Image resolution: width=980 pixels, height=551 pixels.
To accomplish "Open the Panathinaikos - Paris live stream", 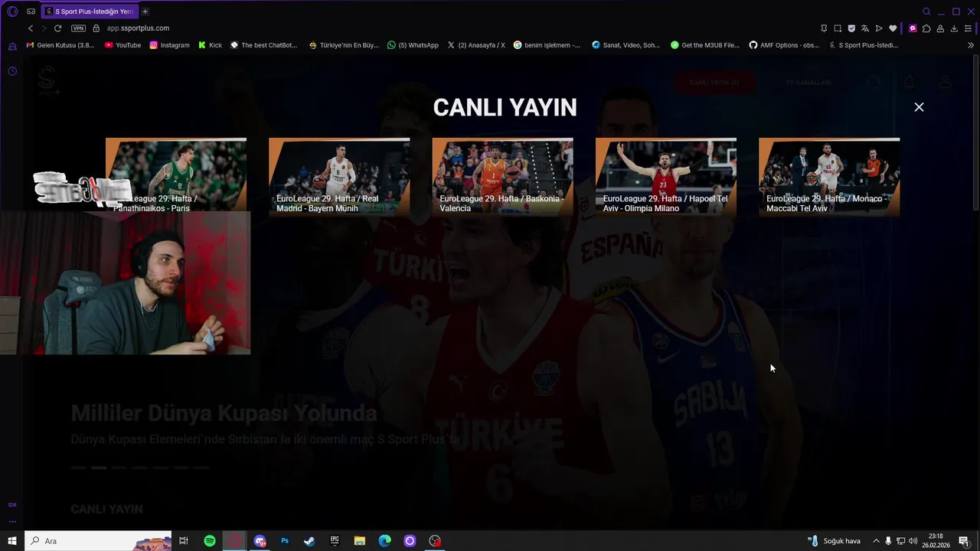I will [176, 176].
